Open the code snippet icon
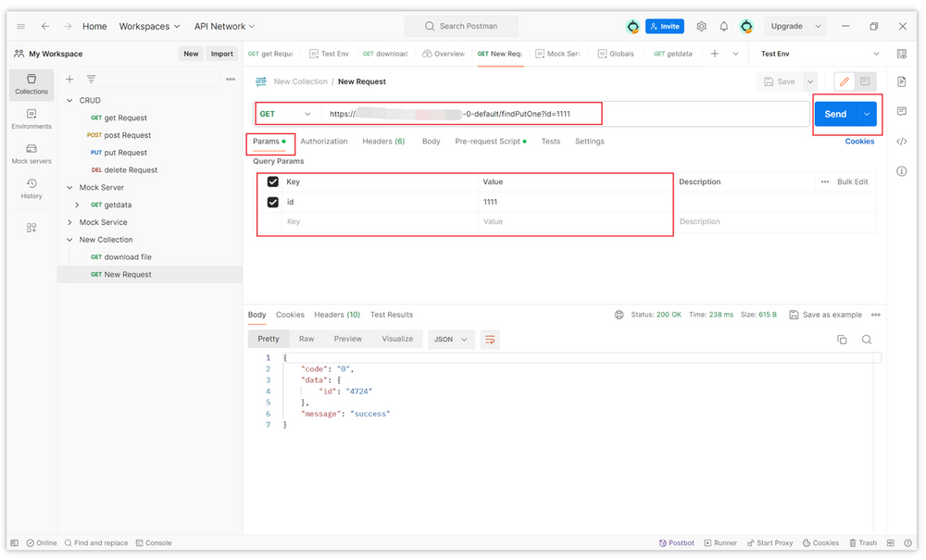 click(x=901, y=141)
